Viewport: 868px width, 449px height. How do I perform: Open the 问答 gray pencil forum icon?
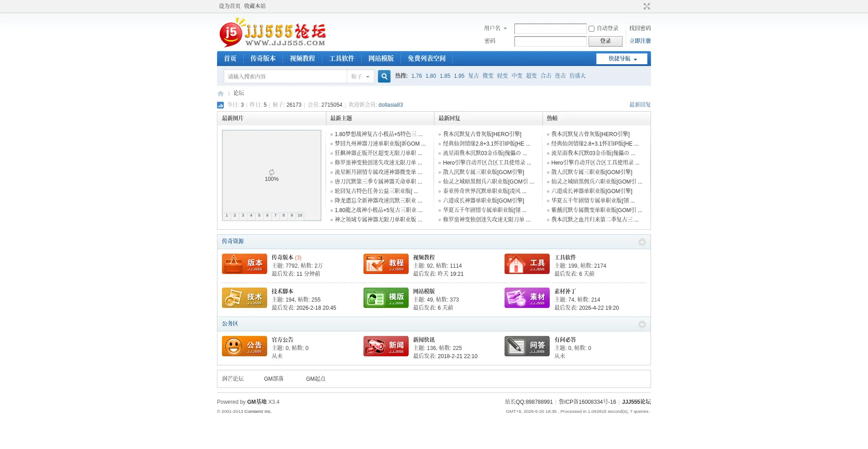coord(527,346)
